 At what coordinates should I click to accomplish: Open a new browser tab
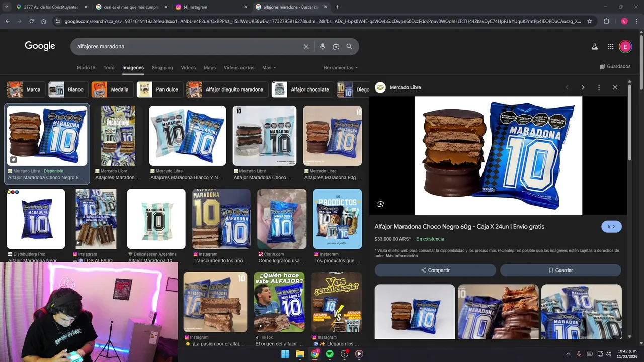(337, 7)
